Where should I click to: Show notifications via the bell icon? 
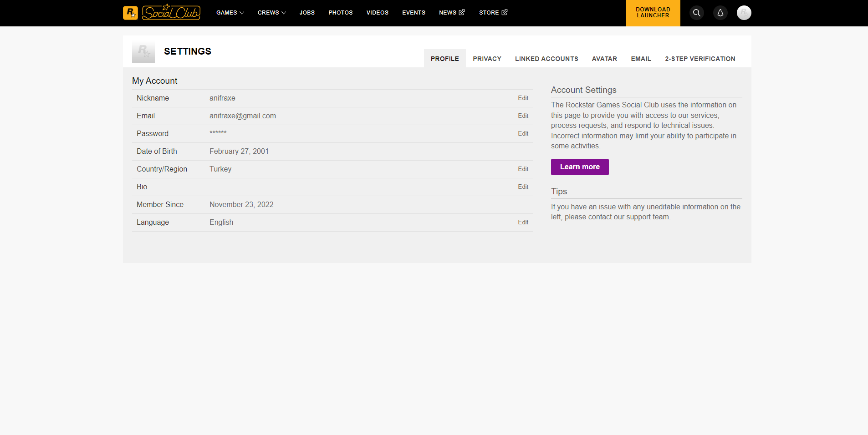[720, 13]
